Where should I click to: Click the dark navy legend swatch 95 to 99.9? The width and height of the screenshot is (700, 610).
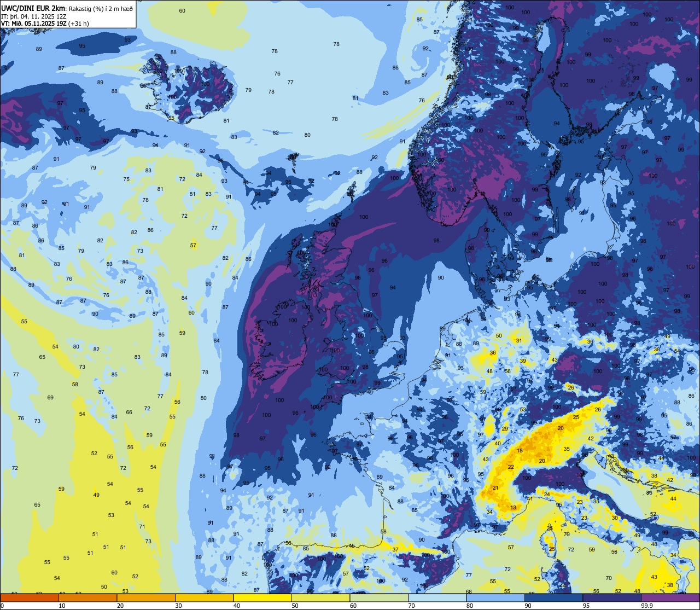pyautogui.click(x=612, y=597)
